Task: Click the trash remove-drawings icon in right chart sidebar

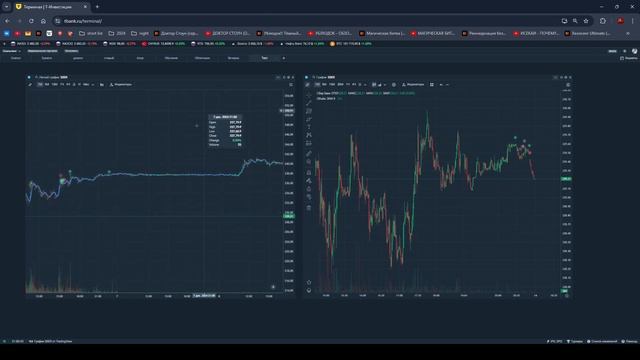Action: (x=309, y=208)
